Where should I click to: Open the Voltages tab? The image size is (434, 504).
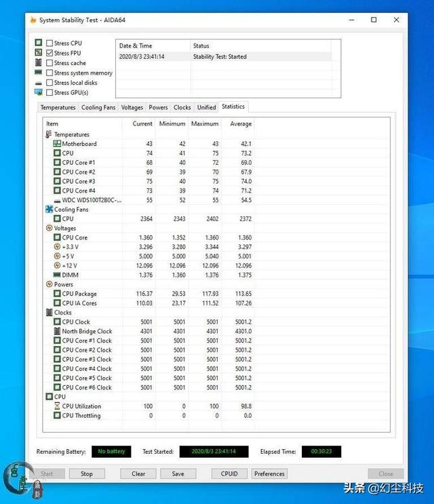(x=132, y=107)
